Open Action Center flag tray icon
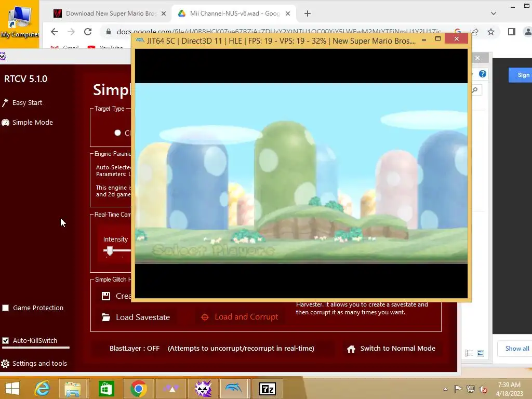The image size is (532, 399). pyautogui.click(x=458, y=389)
